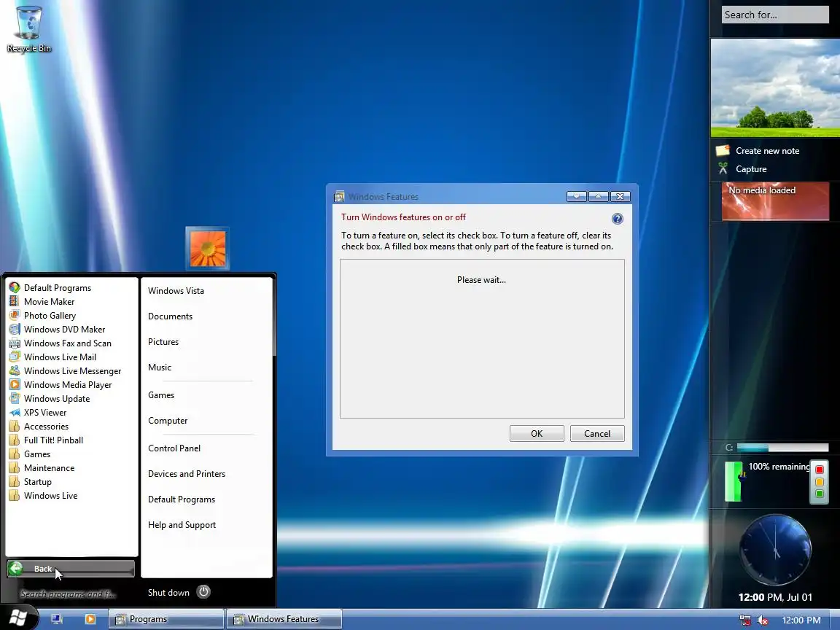The image size is (840, 630).
Task: Click the analog clock gadget
Action: [775, 551]
